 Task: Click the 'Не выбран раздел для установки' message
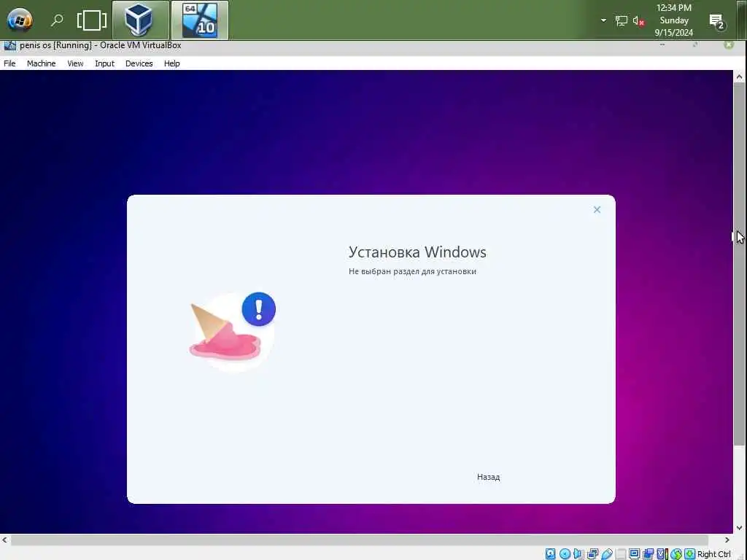(413, 271)
